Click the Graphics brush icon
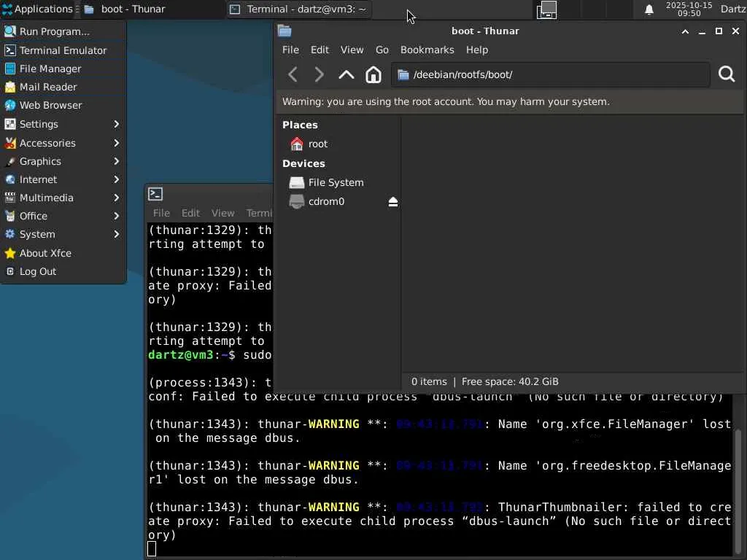 click(x=10, y=161)
